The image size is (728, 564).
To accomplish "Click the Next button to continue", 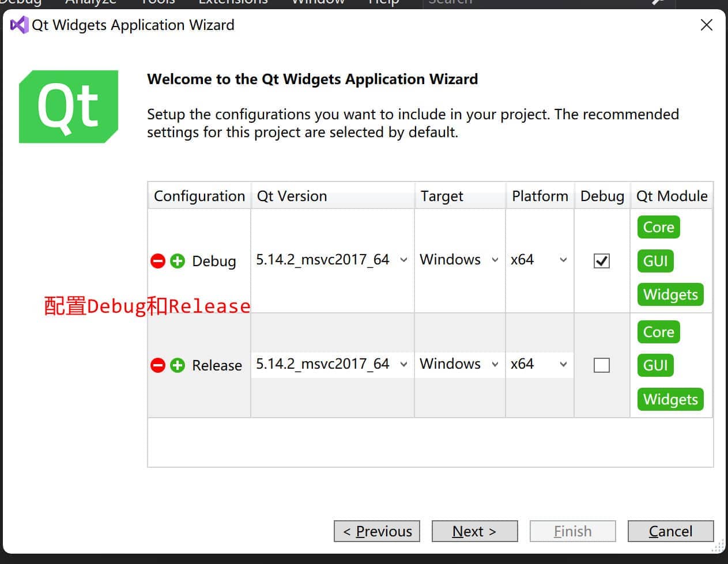I will coord(474,531).
